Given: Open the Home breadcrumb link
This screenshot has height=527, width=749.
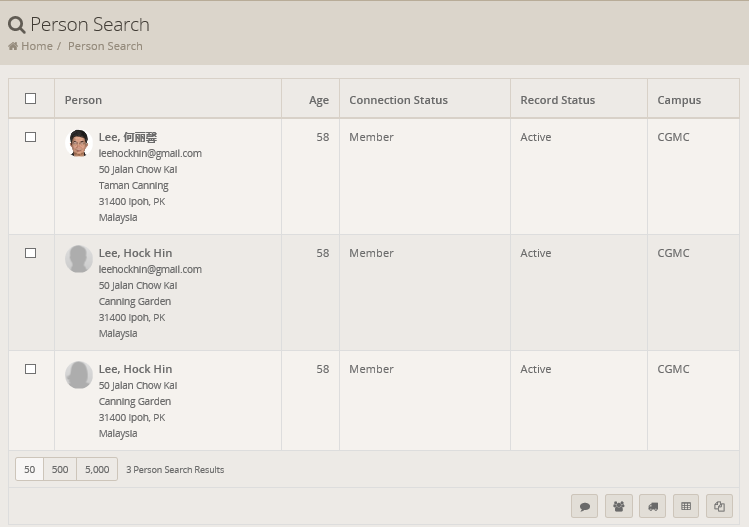Looking at the screenshot, I should pyautogui.click(x=37, y=46).
